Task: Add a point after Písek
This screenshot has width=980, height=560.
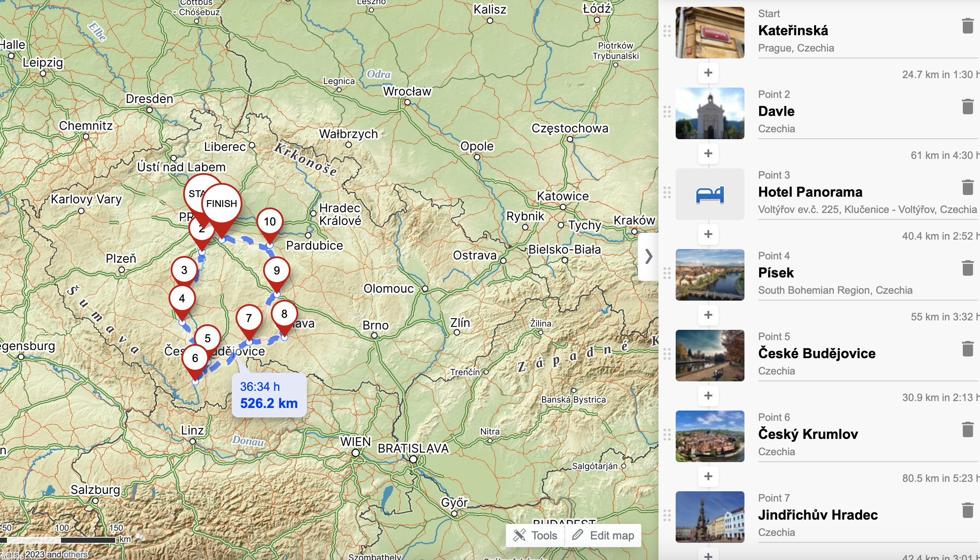Action: pos(708,315)
